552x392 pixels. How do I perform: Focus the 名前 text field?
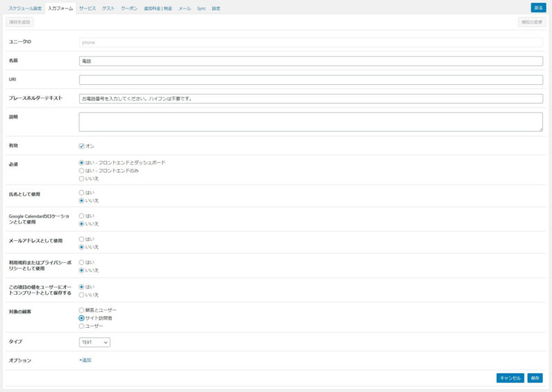click(x=310, y=61)
